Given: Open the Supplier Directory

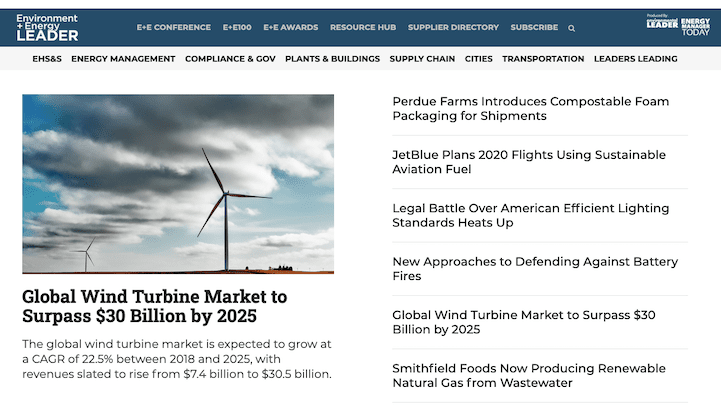Looking at the screenshot, I should pyautogui.click(x=453, y=28).
